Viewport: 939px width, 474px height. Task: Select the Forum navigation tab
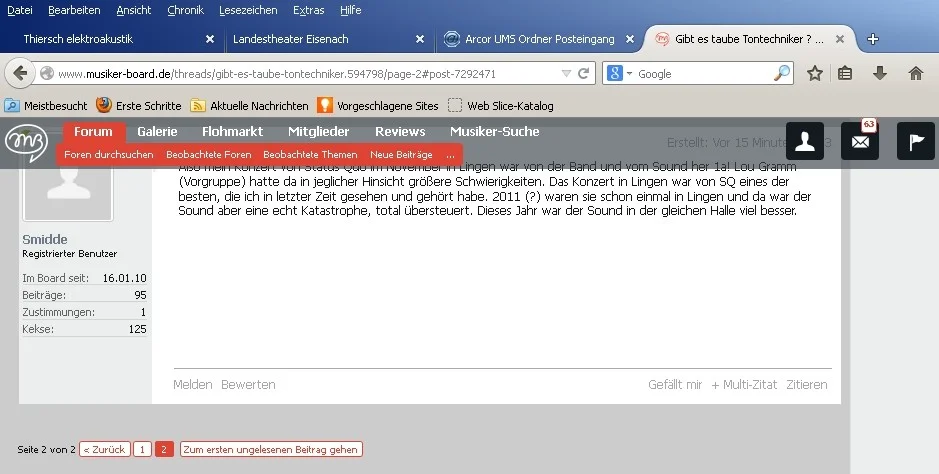click(x=93, y=132)
